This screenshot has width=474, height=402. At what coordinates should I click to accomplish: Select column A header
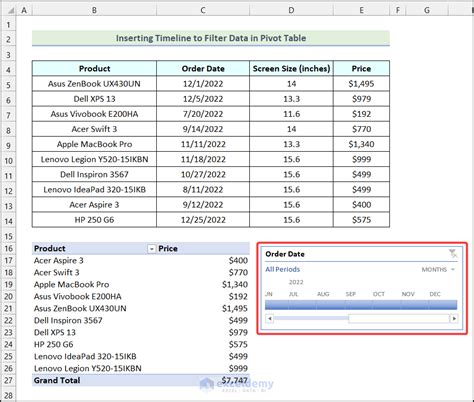point(24,10)
